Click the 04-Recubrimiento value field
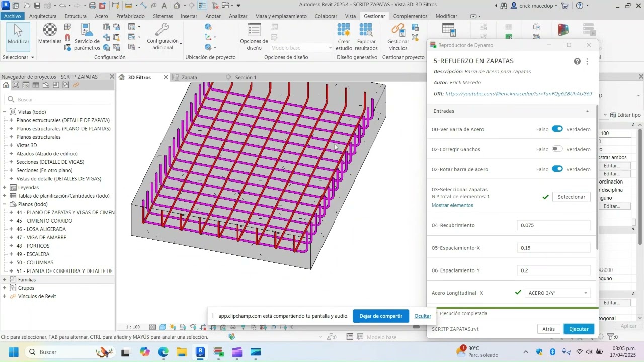 (x=553, y=225)
